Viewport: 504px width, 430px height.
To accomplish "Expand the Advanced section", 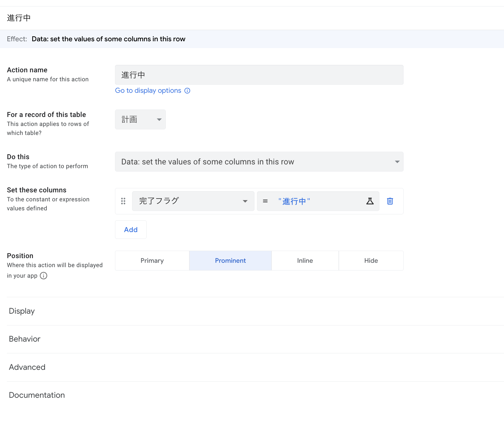I will point(27,367).
